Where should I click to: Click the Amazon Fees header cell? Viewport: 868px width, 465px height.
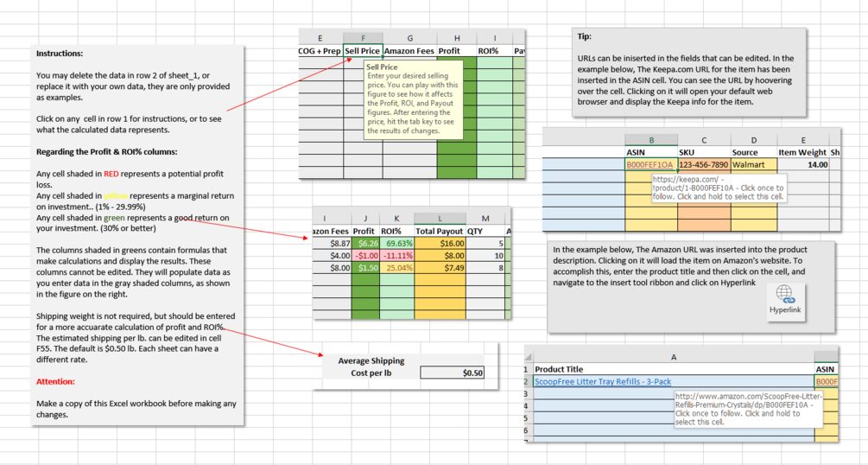tap(409, 51)
